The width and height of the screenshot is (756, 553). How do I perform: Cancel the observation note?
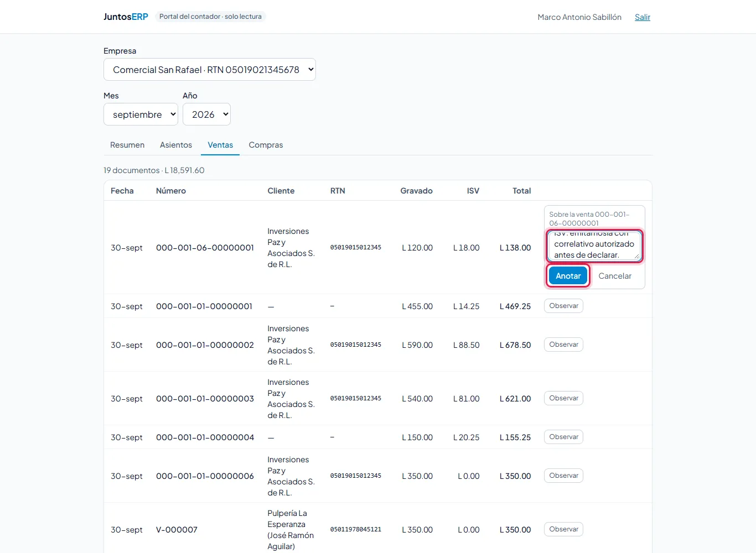click(x=615, y=276)
